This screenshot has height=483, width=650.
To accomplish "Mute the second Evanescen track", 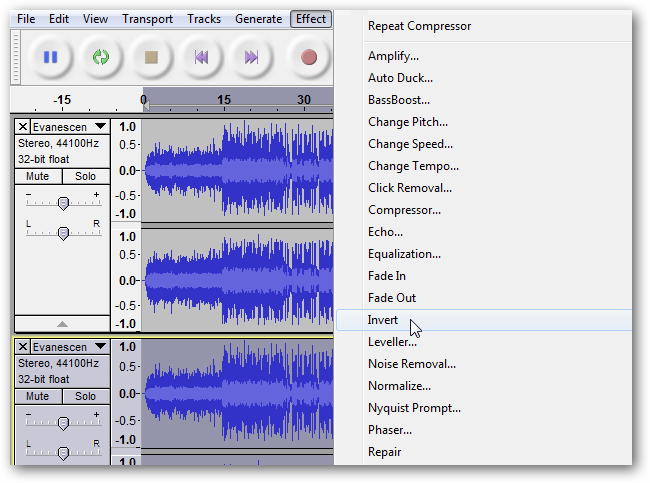I will (38, 396).
